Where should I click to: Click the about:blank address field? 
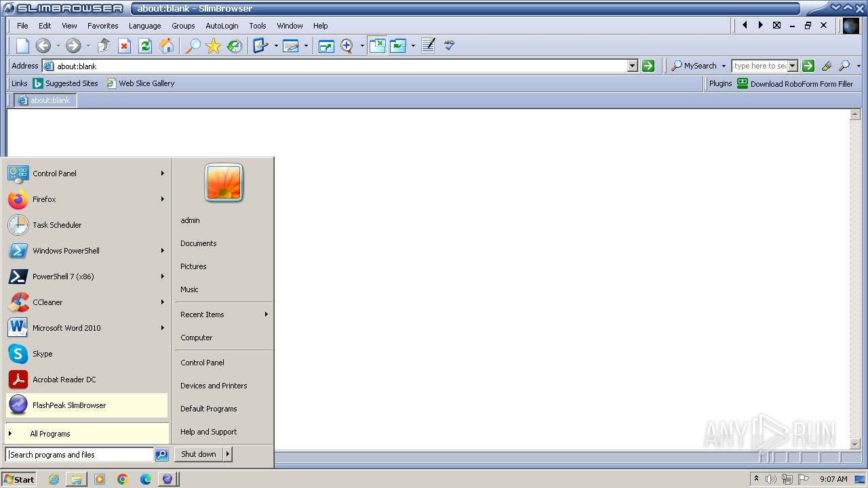click(x=335, y=66)
